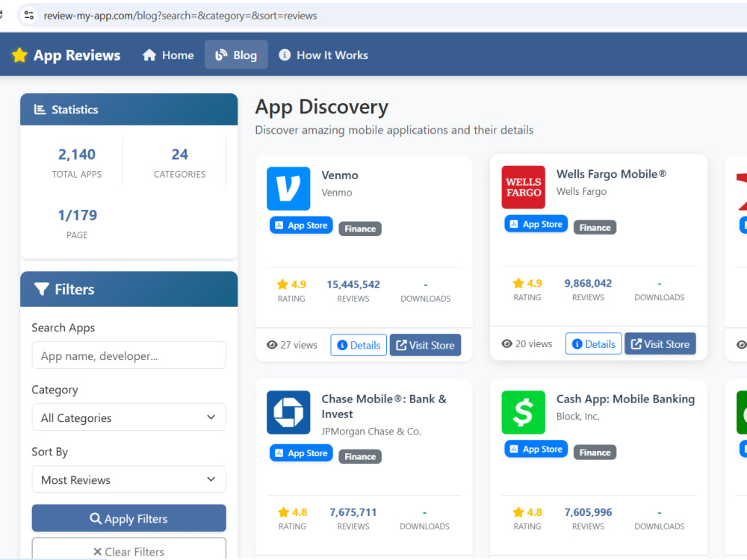
Task: Open the All Categories dropdown
Action: (x=129, y=417)
